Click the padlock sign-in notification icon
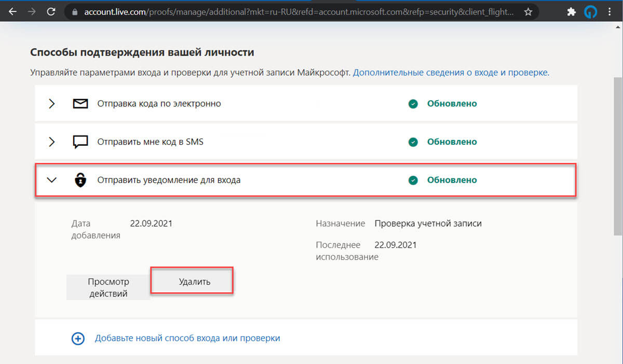623x364 pixels. pos(80,180)
